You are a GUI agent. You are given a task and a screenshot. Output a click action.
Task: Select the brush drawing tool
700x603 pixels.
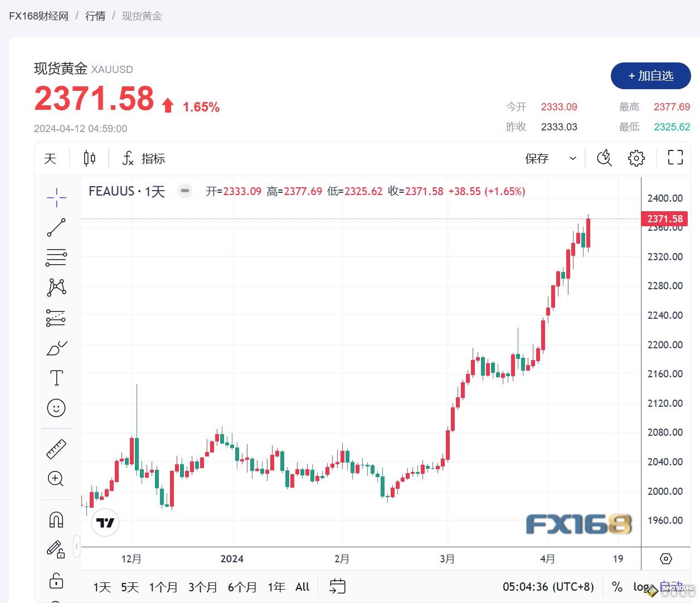[56, 348]
